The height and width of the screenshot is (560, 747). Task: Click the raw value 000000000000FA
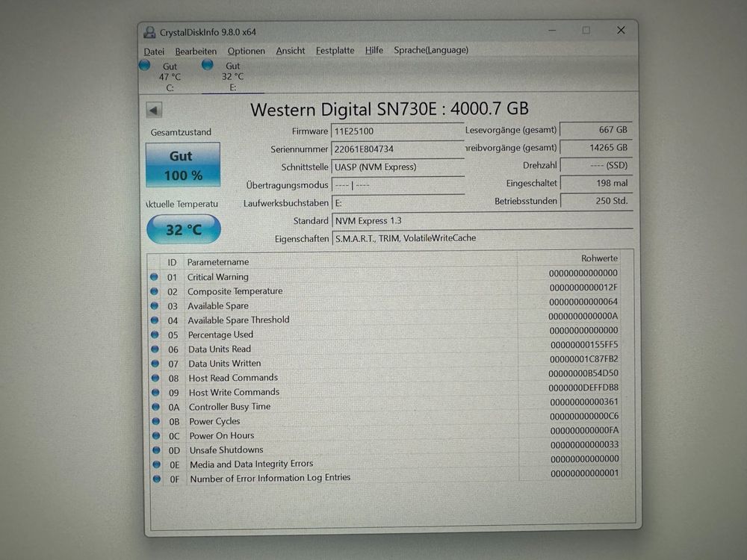[584, 431]
